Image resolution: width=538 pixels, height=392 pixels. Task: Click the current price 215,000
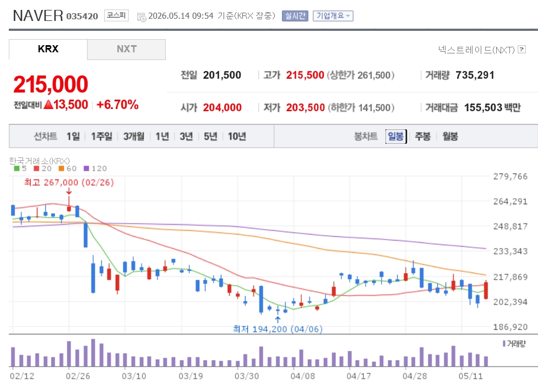click(x=51, y=84)
